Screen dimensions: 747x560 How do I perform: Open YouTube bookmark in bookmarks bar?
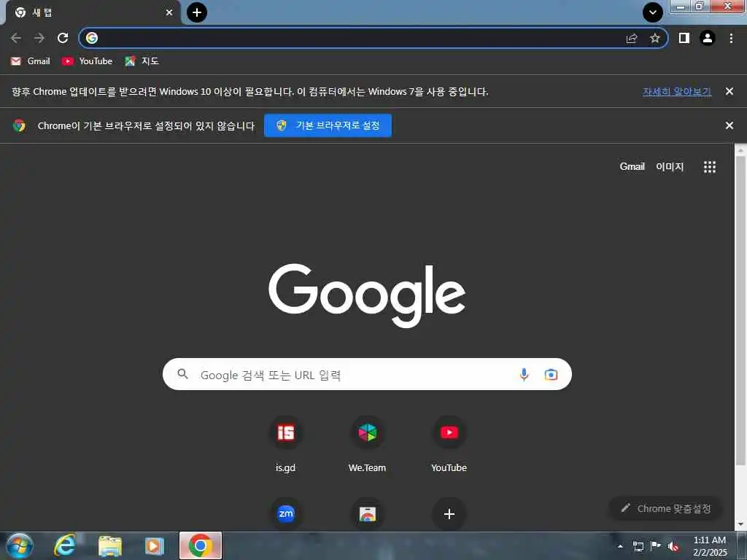pyautogui.click(x=88, y=61)
